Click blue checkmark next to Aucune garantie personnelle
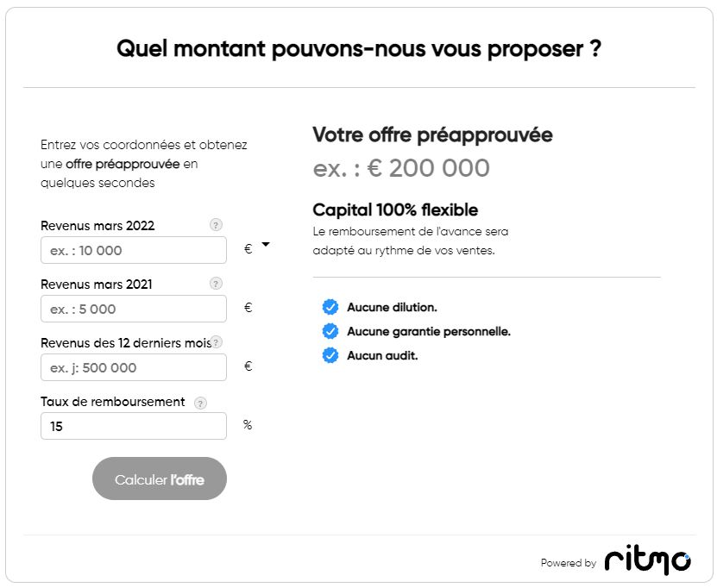Viewport: 717px width, 588px height. 330,331
